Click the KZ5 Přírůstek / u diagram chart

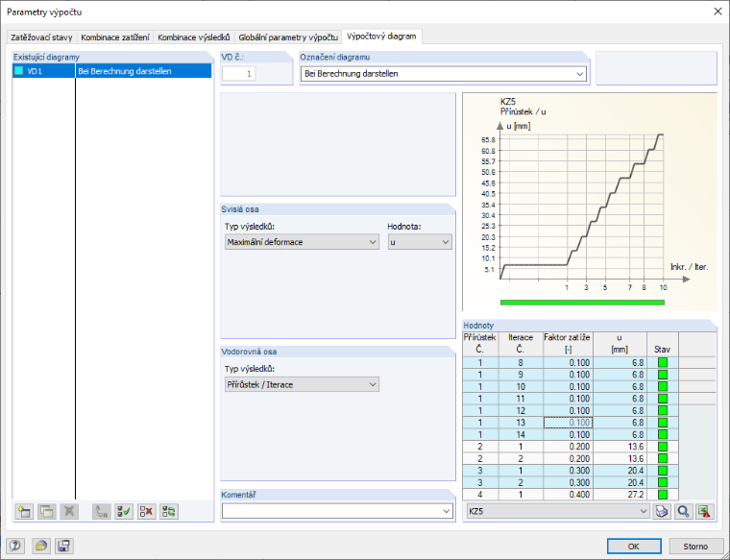pyautogui.click(x=590, y=202)
